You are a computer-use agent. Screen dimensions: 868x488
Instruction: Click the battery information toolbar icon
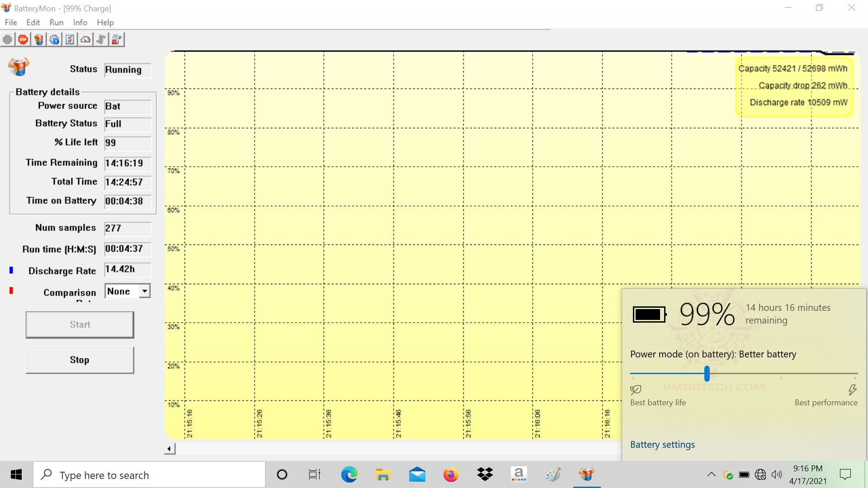39,40
